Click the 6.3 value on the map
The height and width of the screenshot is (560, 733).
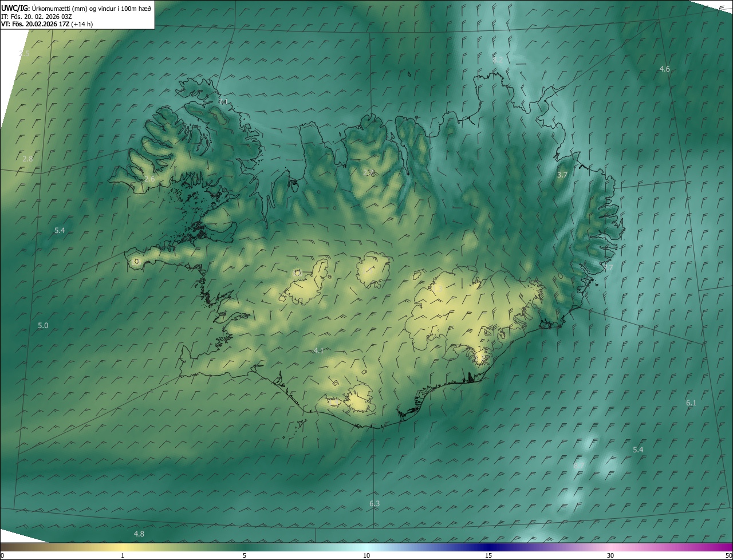tap(375, 503)
